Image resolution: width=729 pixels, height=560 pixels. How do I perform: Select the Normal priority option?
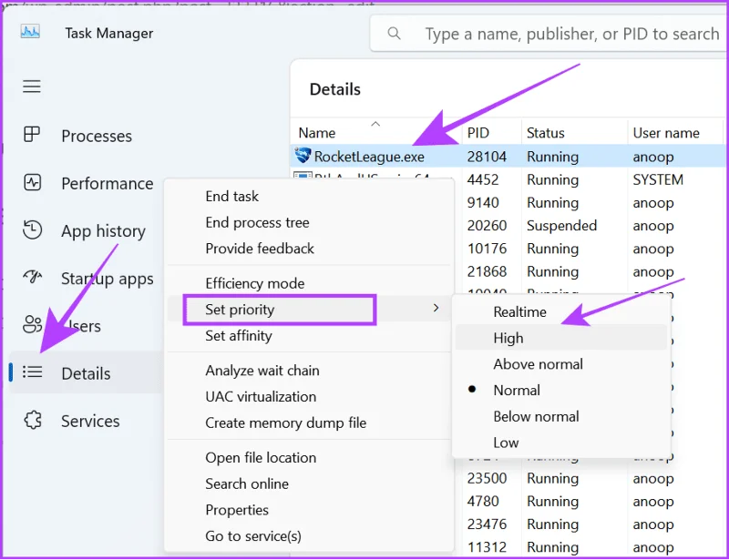(517, 390)
